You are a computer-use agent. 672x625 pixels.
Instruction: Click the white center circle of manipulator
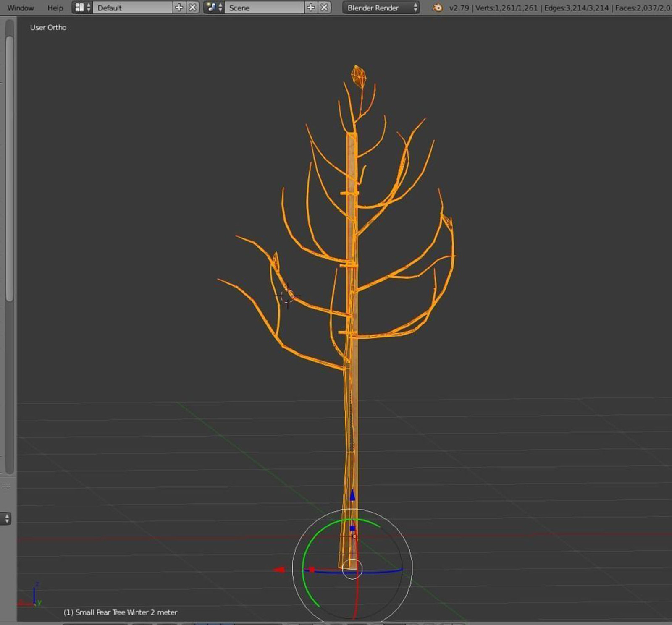point(352,569)
